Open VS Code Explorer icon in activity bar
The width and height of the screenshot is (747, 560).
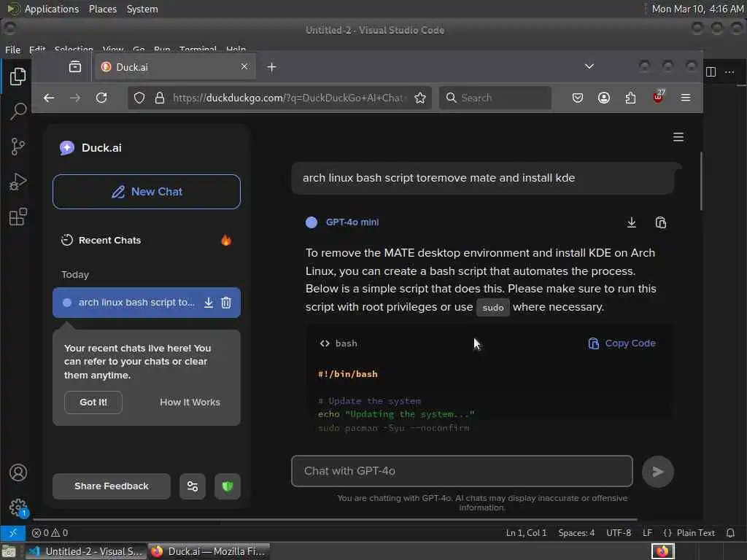tap(18, 77)
